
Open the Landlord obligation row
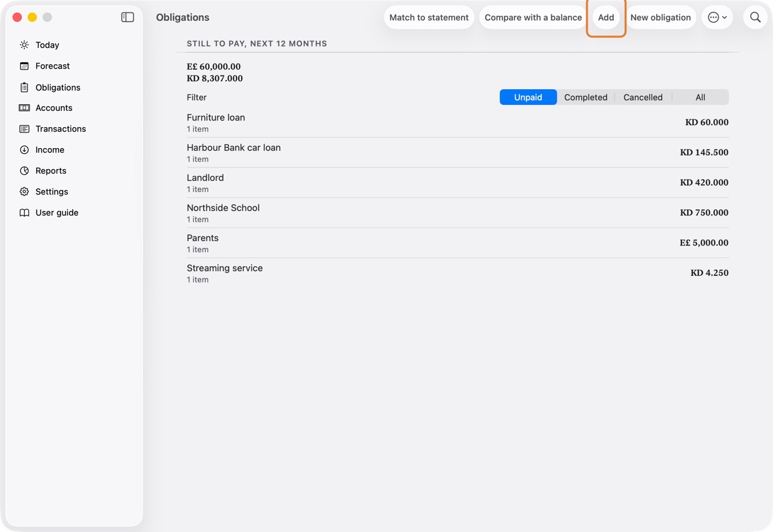point(457,183)
